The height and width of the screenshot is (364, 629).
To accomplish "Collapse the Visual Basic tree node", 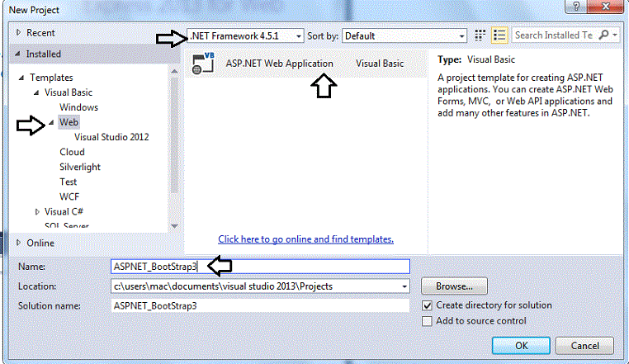I will click(36, 92).
